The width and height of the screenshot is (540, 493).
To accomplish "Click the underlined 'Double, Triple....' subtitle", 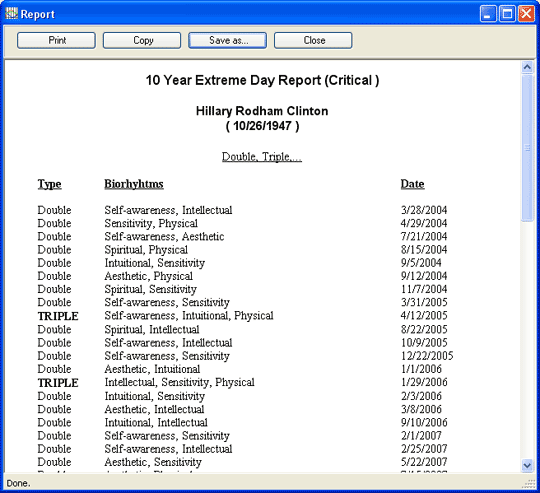I will [x=262, y=157].
